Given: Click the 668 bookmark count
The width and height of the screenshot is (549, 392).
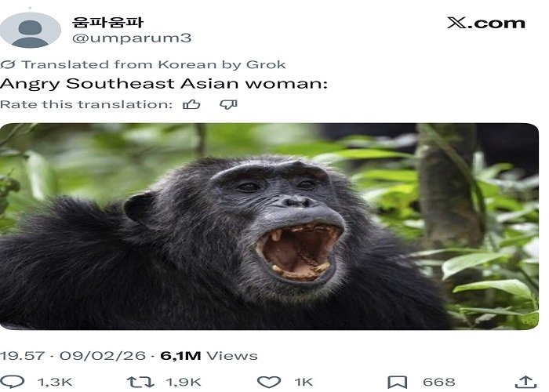Looking at the screenshot, I should [x=439, y=382].
